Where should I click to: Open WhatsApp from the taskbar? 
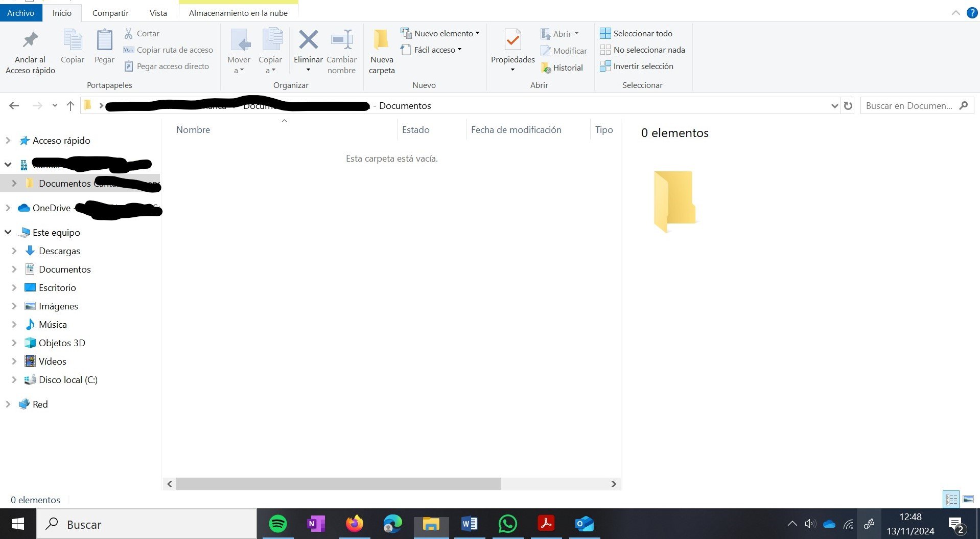(x=507, y=524)
